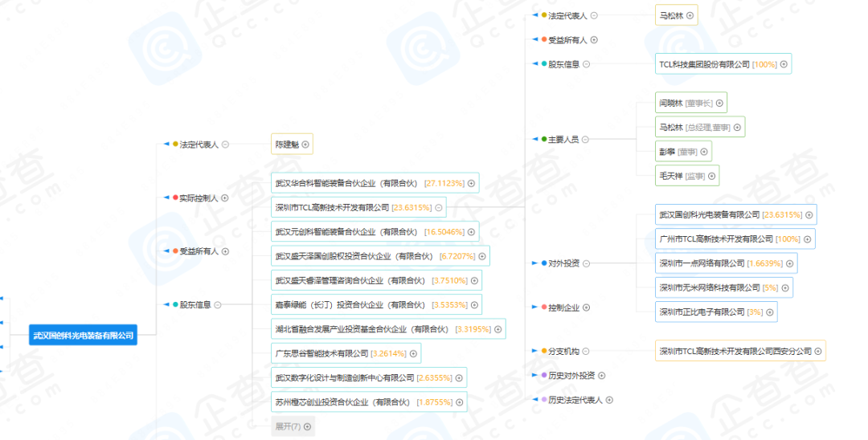
Task: Expand 广州市TCL高新技术开发有限公司 plus icon
Action: click(807, 238)
